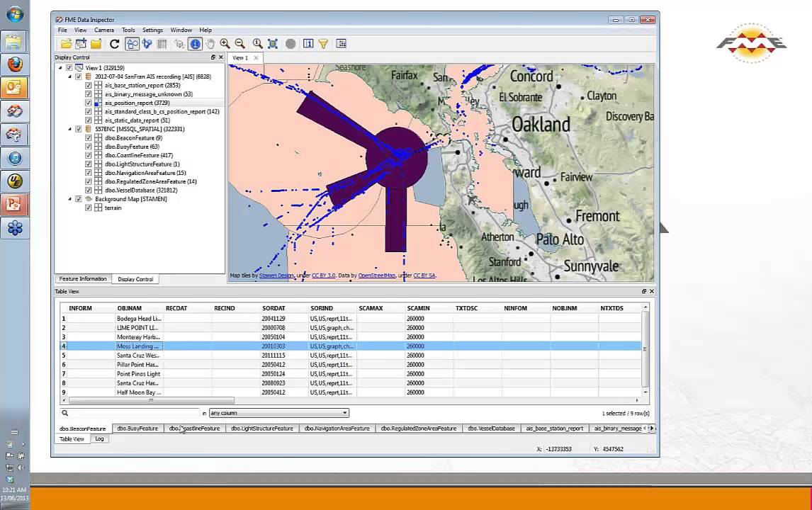Click the table search input field
Image resolution: width=812 pixels, height=510 pixels.
(135, 413)
